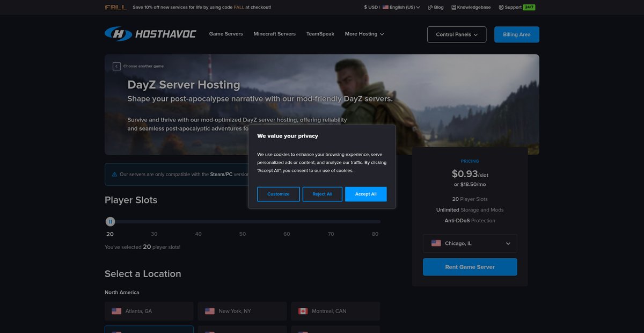Click the North America region heading
Screen dimensions: 644x333
click(122, 292)
